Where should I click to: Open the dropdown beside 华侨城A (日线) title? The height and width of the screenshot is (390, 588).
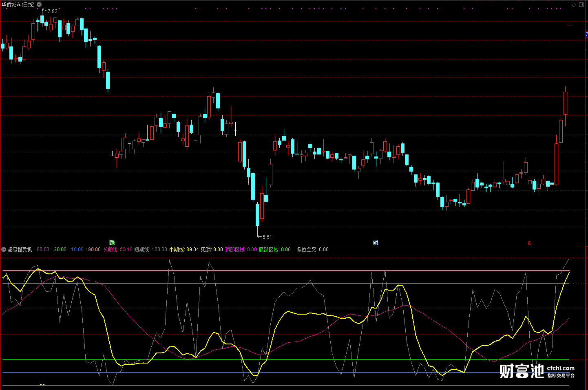39,4
